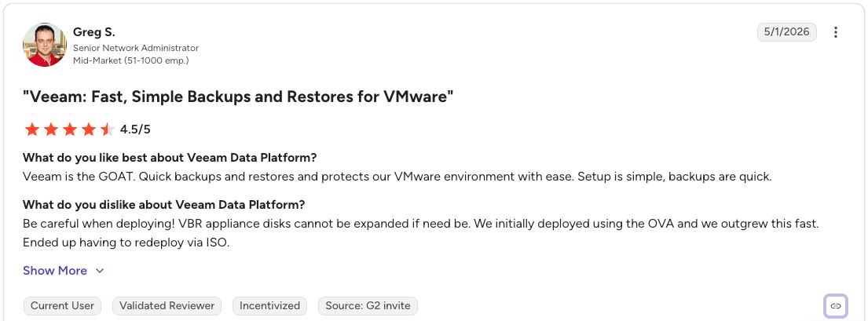
Task: Click the Mid-Market (51-1000 emp.) company size label
Action: [x=130, y=60]
